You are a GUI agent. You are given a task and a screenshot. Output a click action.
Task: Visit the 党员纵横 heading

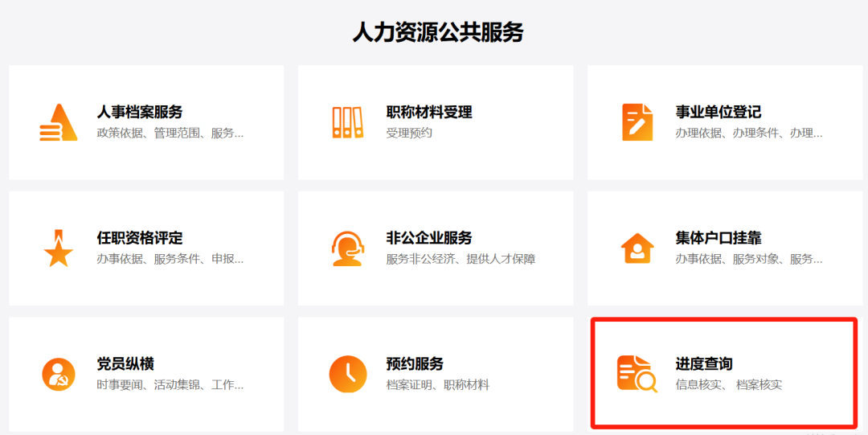[x=125, y=364]
